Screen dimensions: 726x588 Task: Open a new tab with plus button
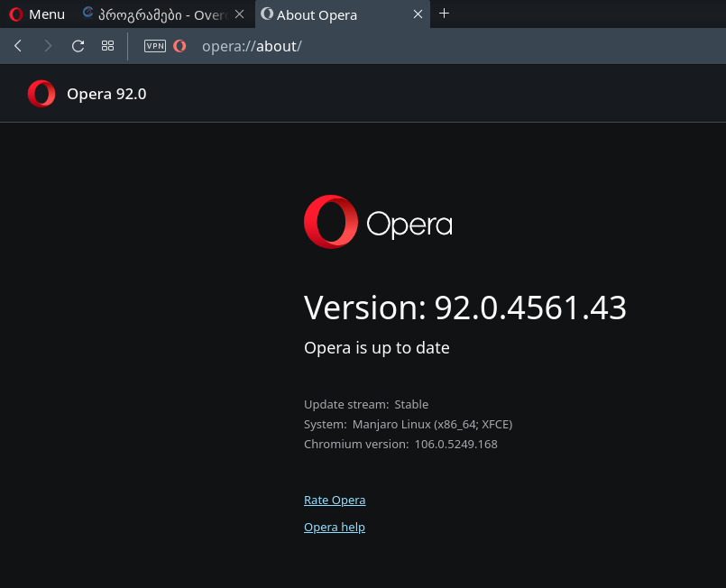pyautogui.click(x=444, y=14)
